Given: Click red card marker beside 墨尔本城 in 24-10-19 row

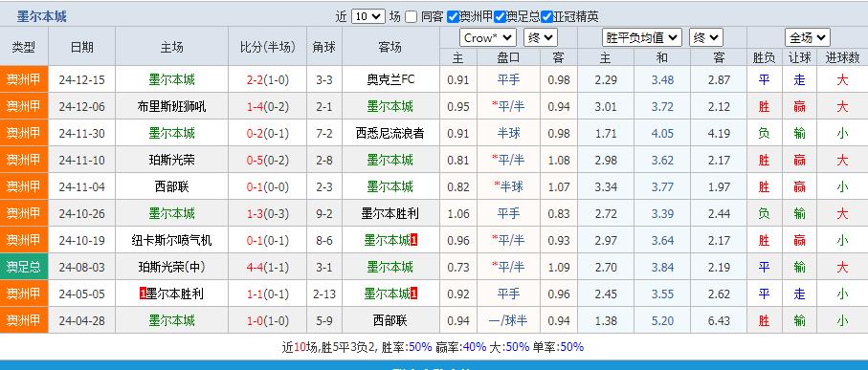Looking at the screenshot, I should [414, 241].
